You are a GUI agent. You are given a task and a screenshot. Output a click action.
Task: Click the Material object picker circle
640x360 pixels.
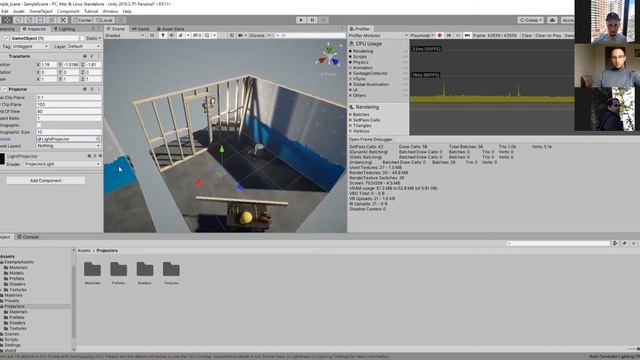pyautogui.click(x=98, y=139)
